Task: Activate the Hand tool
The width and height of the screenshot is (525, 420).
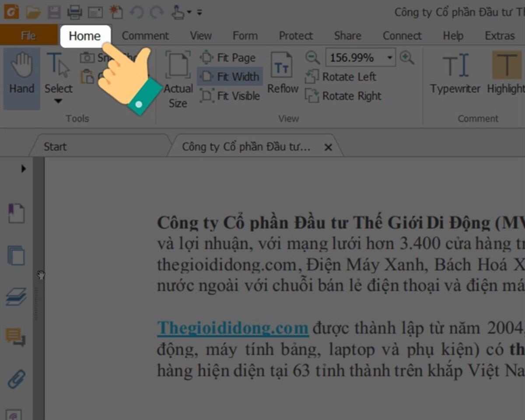Action: [x=22, y=79]
